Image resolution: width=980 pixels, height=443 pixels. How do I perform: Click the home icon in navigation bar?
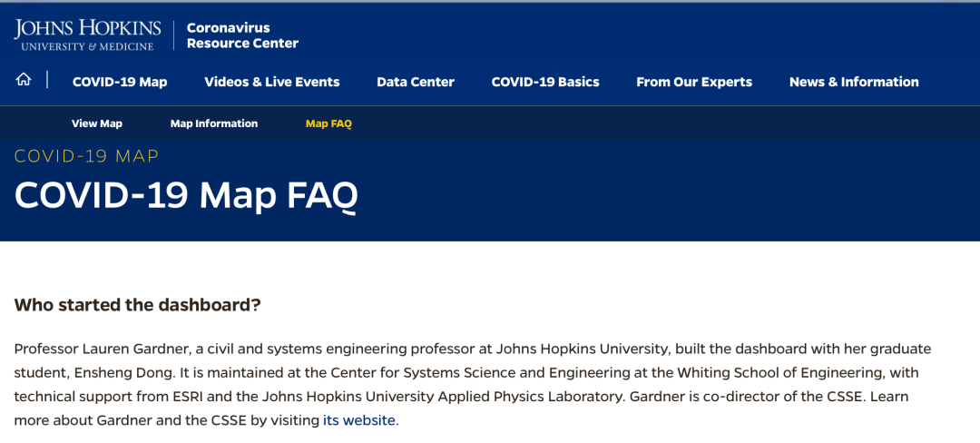click(x=24, y=80)
